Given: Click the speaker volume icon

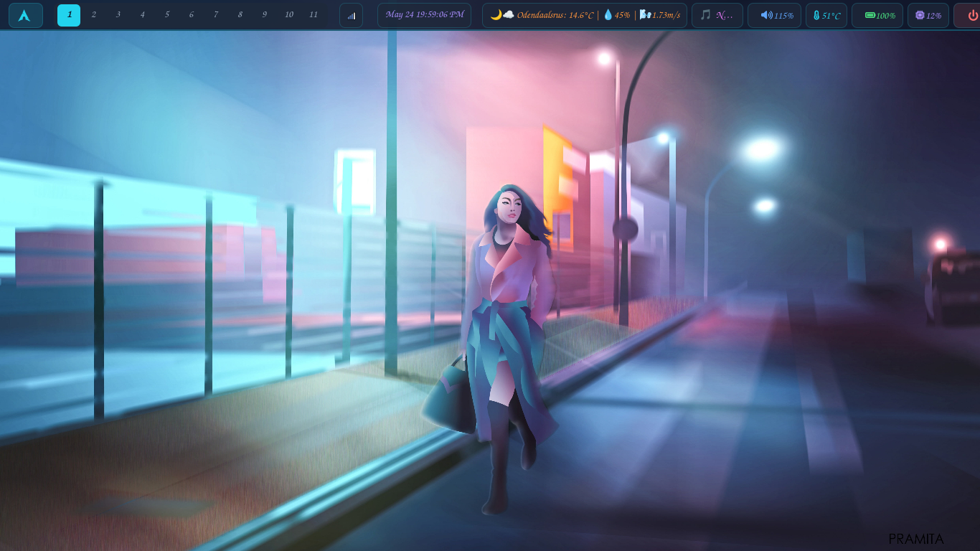Looking at the screenshot, I should pyautogui.click(x=766, y=15).
